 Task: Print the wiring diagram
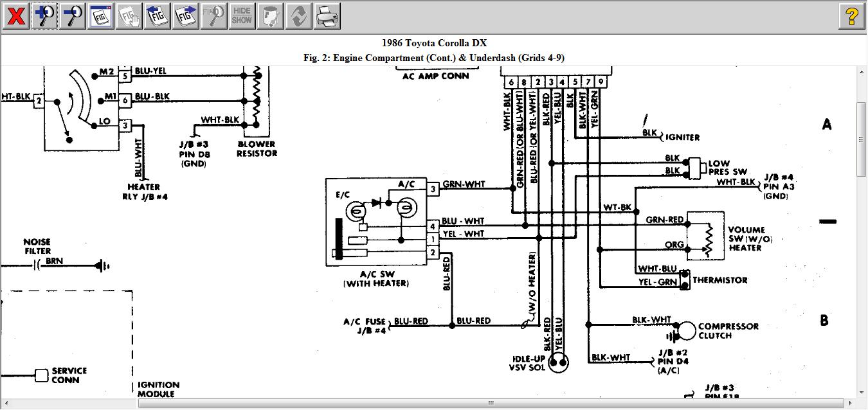327,16
